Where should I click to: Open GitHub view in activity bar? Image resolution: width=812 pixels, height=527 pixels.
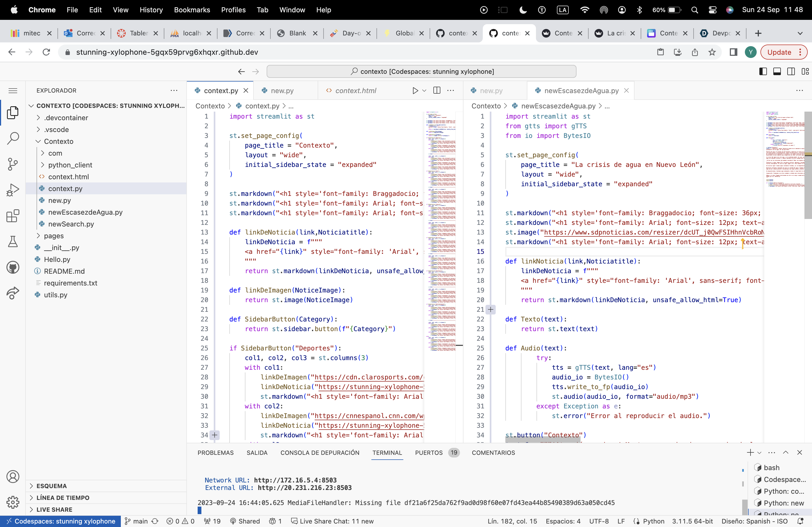pyautogui.click(x=13, y=267)
